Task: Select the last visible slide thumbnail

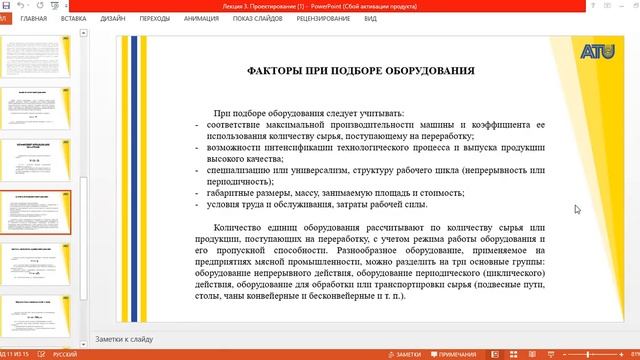Action: [36, 317]
